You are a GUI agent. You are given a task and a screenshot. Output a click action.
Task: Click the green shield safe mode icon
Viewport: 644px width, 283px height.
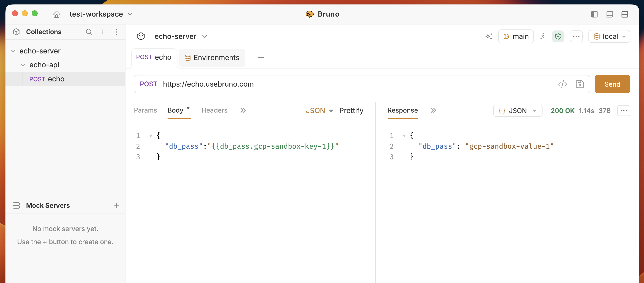[x=558, y=36]
